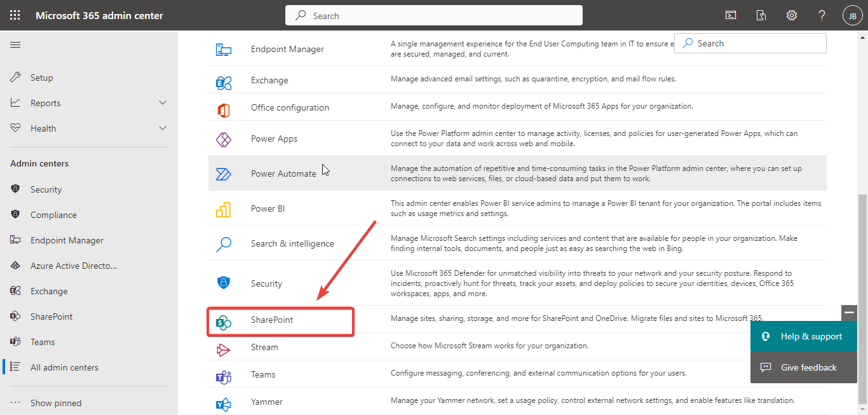Screen dimensions: 868x415
Task: Click the Power BI icon
Action: pos(223,209)
